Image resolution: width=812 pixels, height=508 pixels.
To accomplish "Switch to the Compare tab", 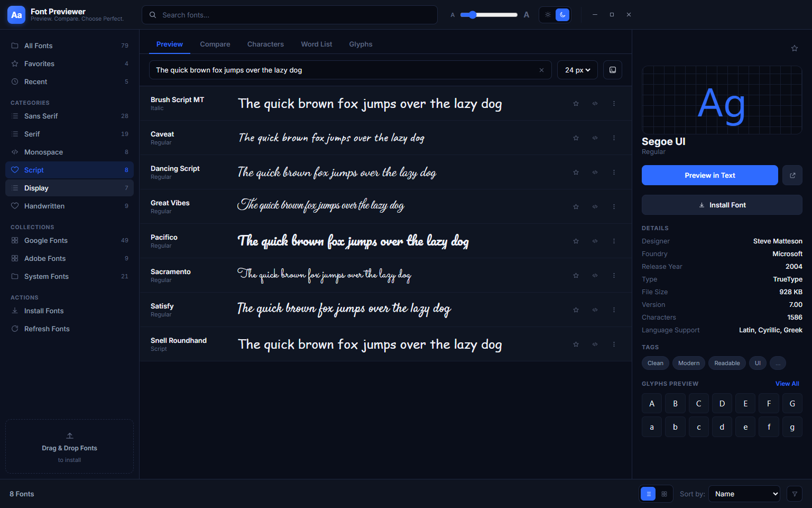I will click(215, 44).
